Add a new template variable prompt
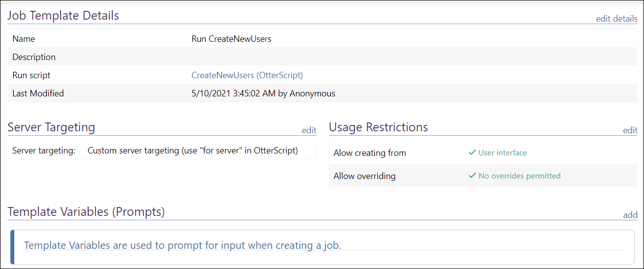644x269 pixels. [630, 215]
